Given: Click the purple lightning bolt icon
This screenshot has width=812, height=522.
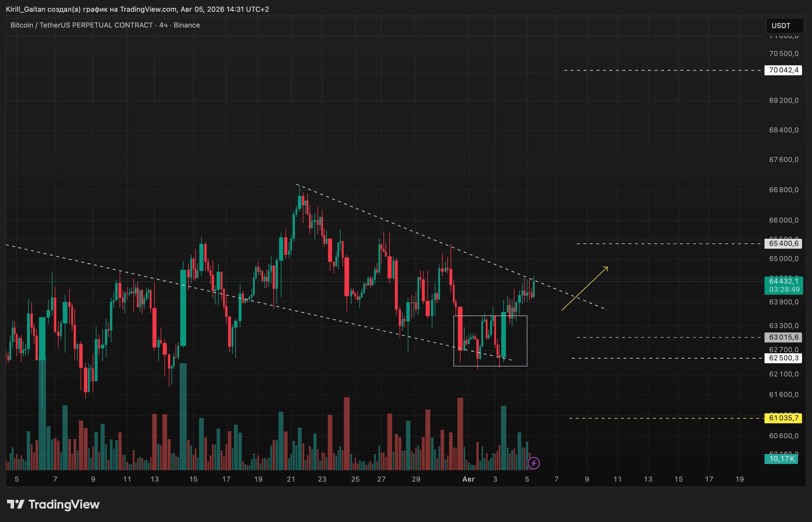Looking at the screenshot, I should click(x=534, y=463).
